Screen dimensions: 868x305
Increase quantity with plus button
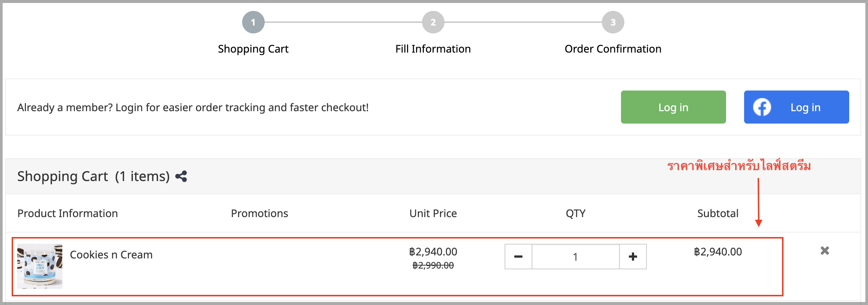(633, 257)
